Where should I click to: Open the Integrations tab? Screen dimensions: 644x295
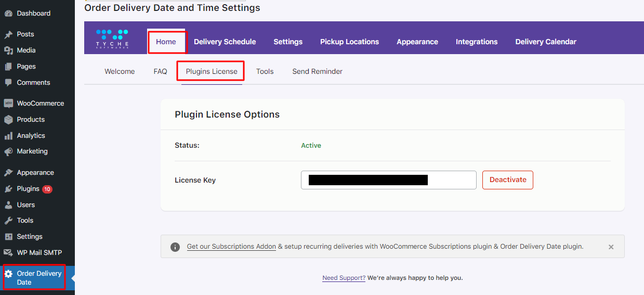pyautogui.click(x=477, y=42)
